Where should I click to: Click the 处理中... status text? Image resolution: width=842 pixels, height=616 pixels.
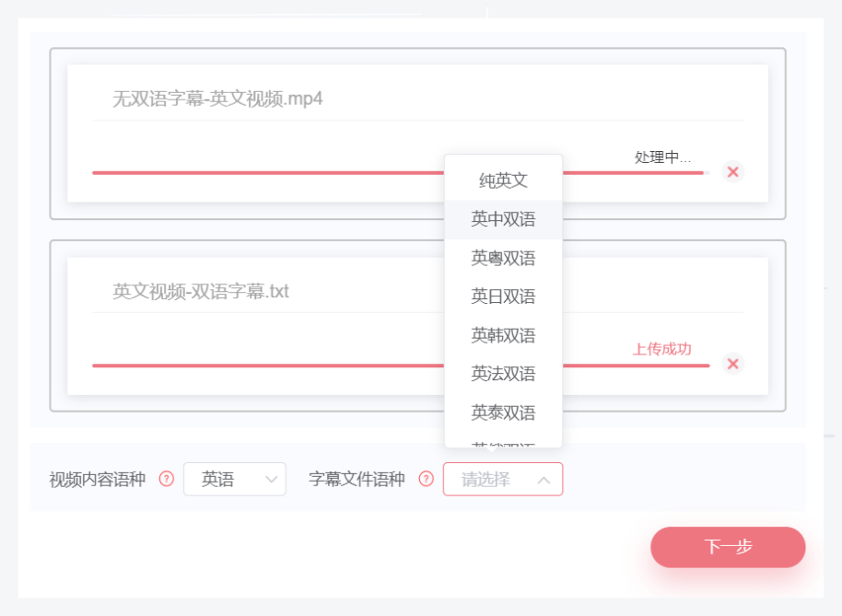[x=662, y=157]
